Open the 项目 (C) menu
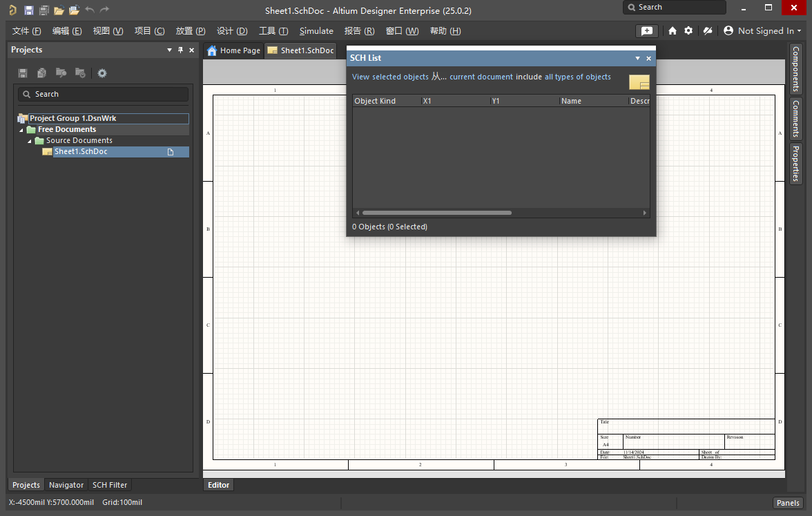812x516 pixels. pyautogui.click(x=149, y=30)
